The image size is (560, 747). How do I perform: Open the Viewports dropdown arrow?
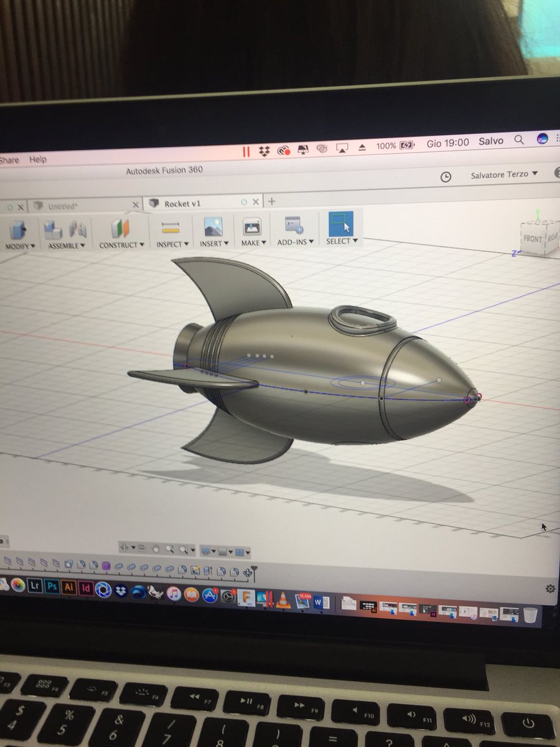point(247,553)
